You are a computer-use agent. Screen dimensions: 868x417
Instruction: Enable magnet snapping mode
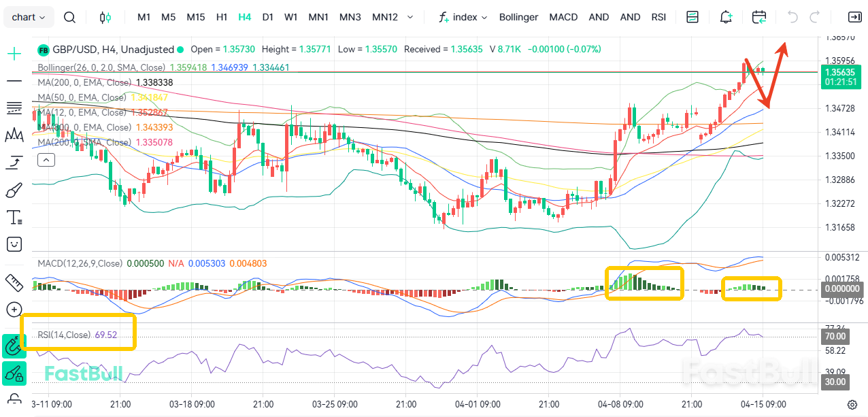(14, 346)
